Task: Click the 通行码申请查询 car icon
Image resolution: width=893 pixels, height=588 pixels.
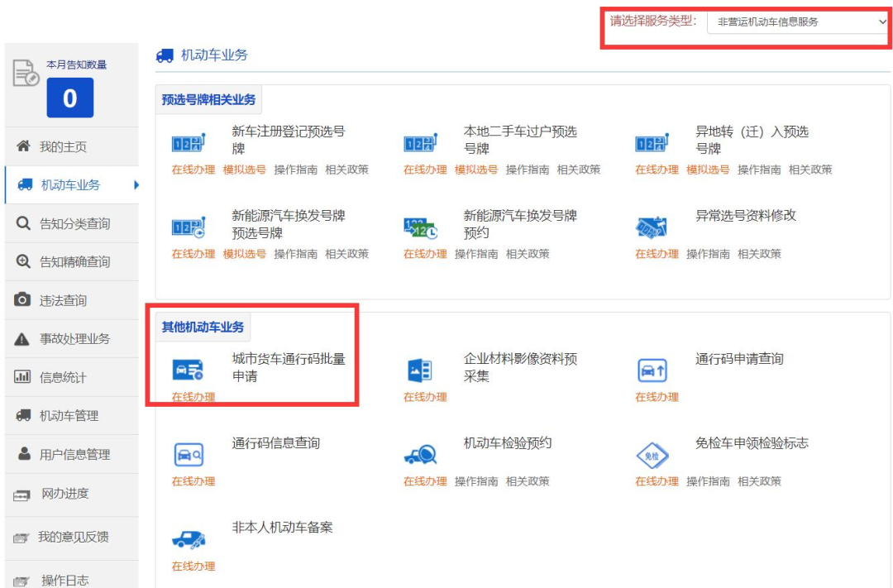Action: click(x=652, y=370)
